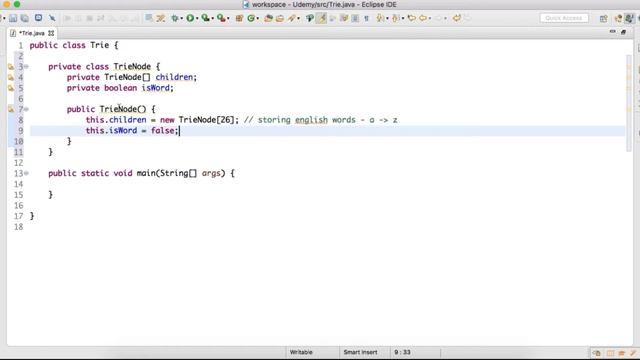
Task: Click the Skip All Breakpoints icon
Action: pyautogui.click(x=52, y=18)
